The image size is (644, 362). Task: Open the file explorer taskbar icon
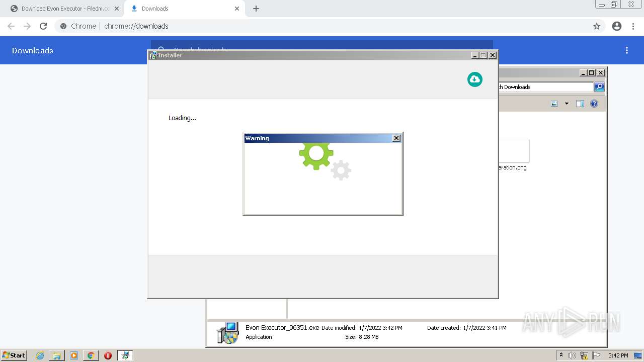tap(57, 355)
